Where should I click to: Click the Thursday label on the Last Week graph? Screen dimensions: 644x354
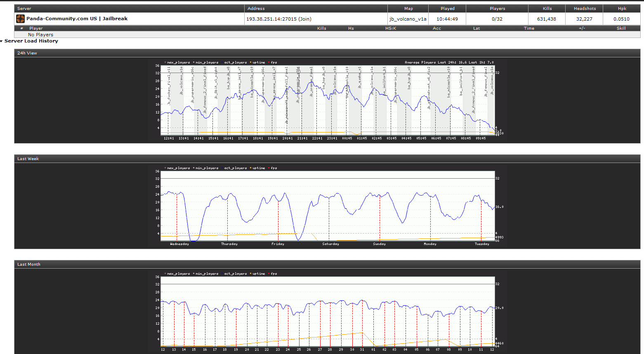[x=229, y=244]
